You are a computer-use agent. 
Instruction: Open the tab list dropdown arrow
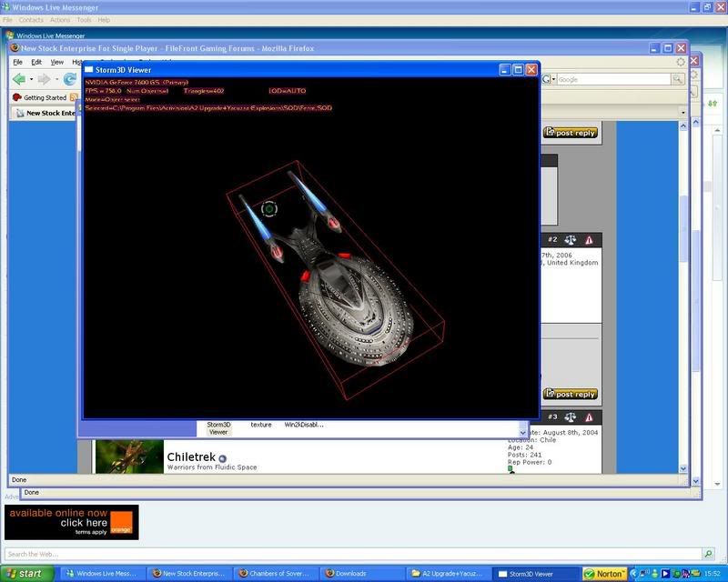[x=682, y=113]
